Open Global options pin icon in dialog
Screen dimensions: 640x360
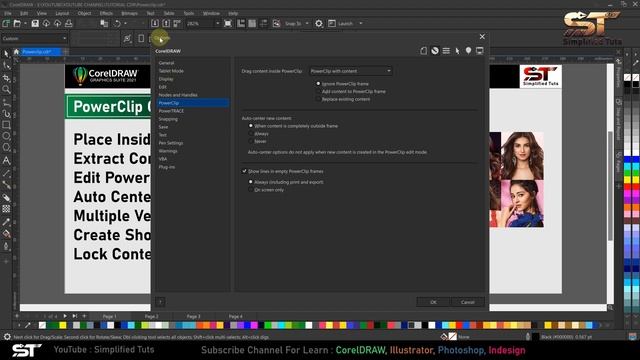tap(468, 51)
